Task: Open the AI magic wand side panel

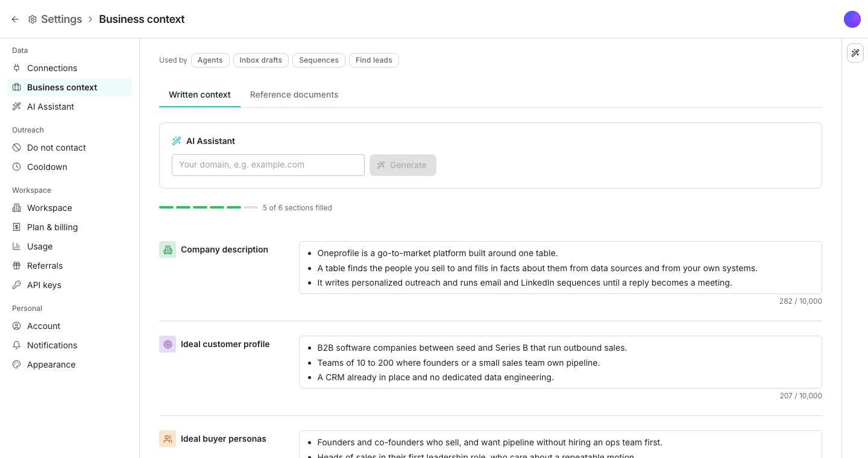Action: (855, 53)
